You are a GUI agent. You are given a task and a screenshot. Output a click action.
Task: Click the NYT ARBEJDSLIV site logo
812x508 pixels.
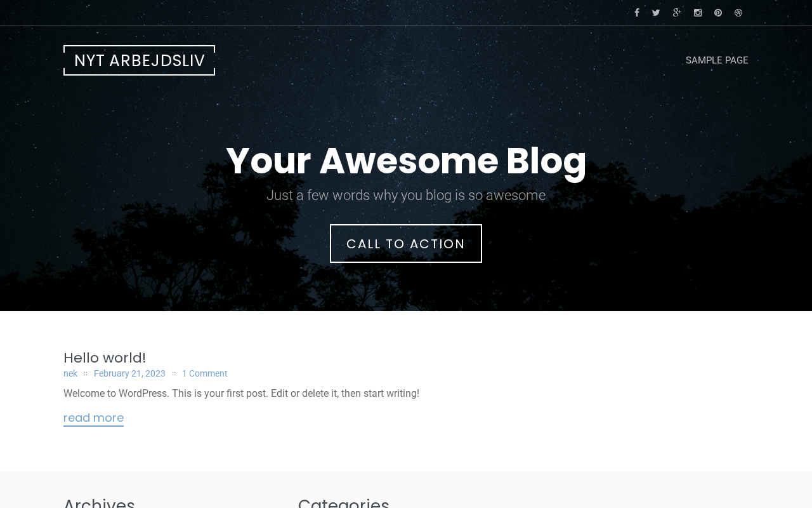click(140, 60)
